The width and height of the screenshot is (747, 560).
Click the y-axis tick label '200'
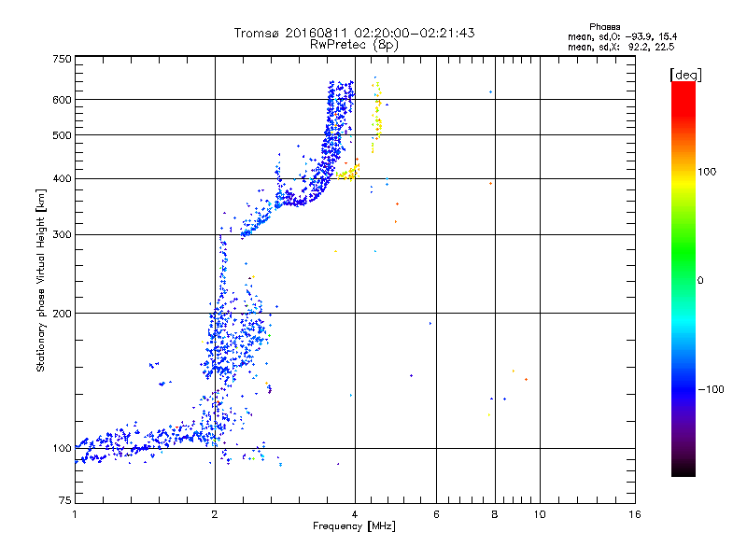click(62, 314)
